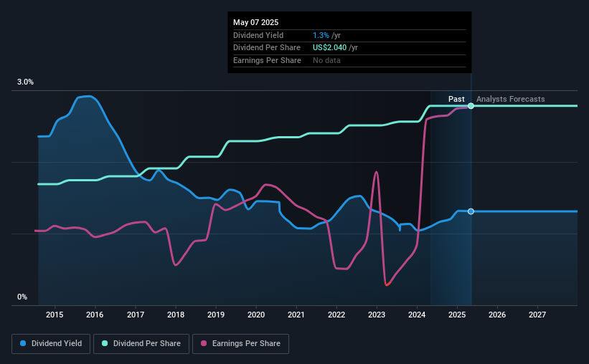Viewport: 589px width, 364px height.
Task: Click the 2024 x-axis label
Action: click(417, 315)
